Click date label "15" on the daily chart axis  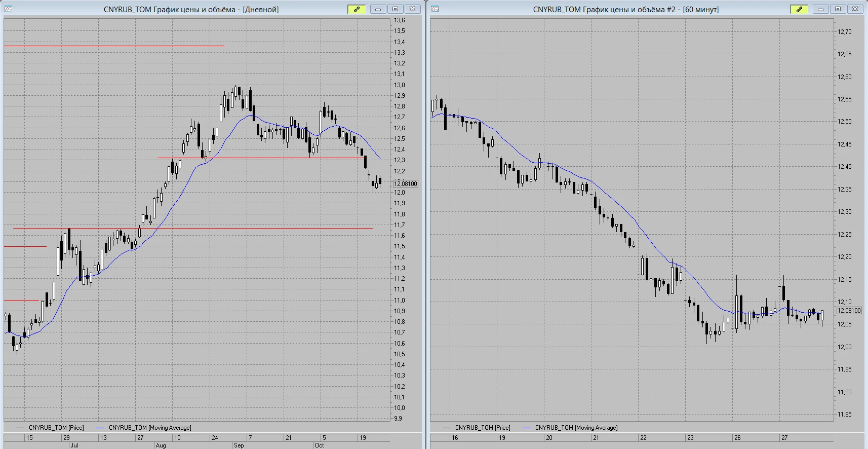click(29, 437)
